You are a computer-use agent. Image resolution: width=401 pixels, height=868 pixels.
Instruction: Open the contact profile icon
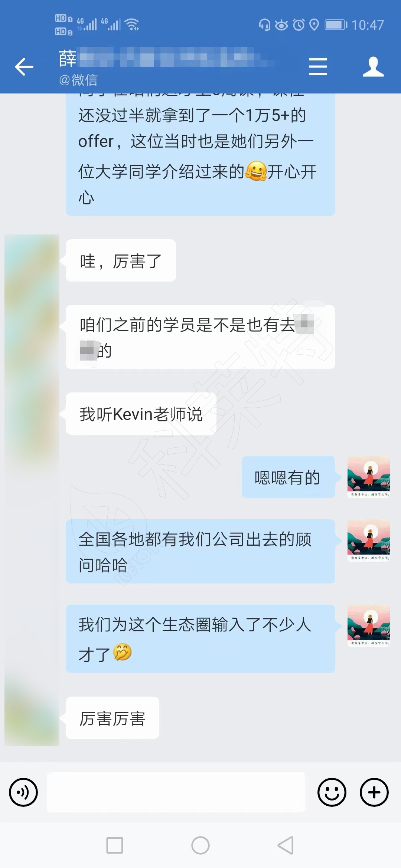click(x=373, y=67)
